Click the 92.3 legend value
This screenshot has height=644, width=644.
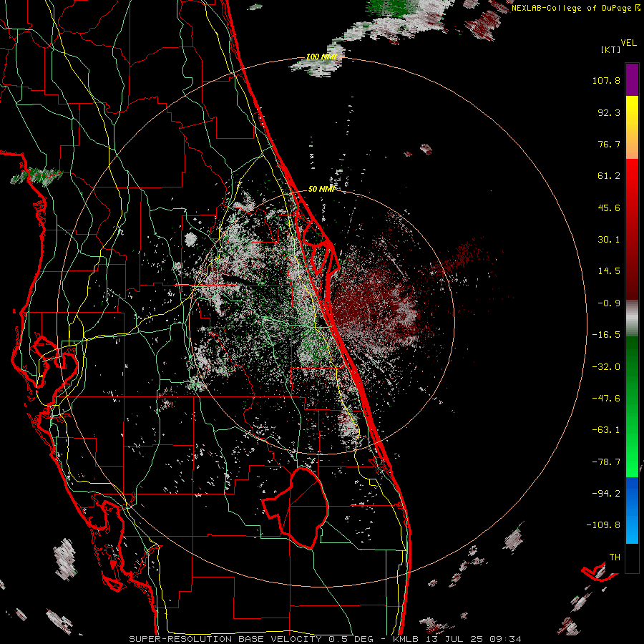[x=609, y=112]
